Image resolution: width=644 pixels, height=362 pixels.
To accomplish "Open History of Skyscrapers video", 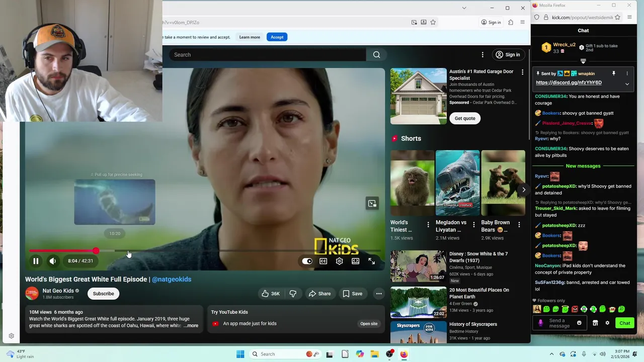I will [x=418, y=332].
